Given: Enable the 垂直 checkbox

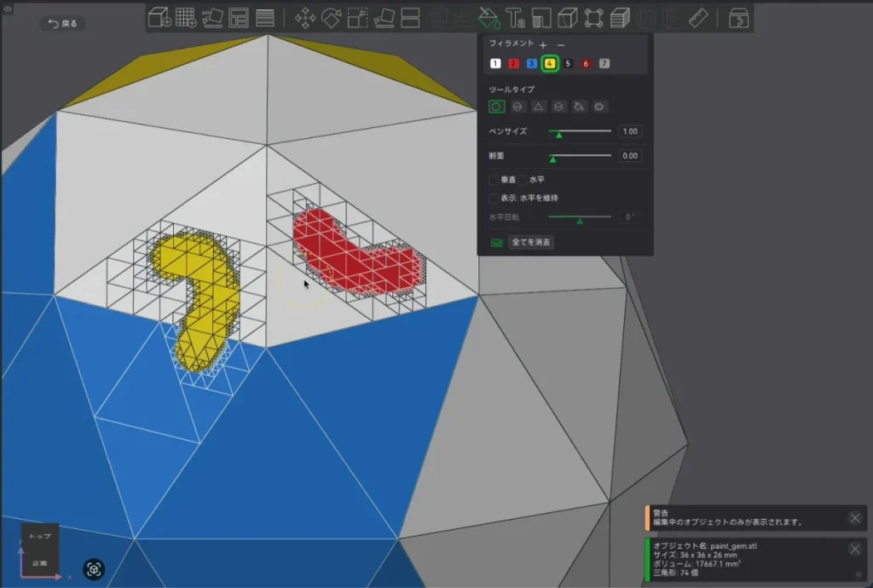Looking at the screenshot, I should pyautogui.click(x=494, y=180).
